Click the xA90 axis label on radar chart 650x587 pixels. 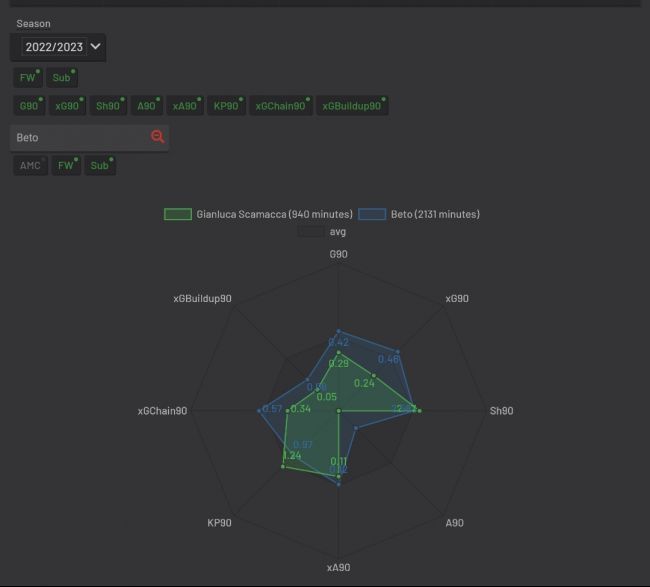(338, 568)
